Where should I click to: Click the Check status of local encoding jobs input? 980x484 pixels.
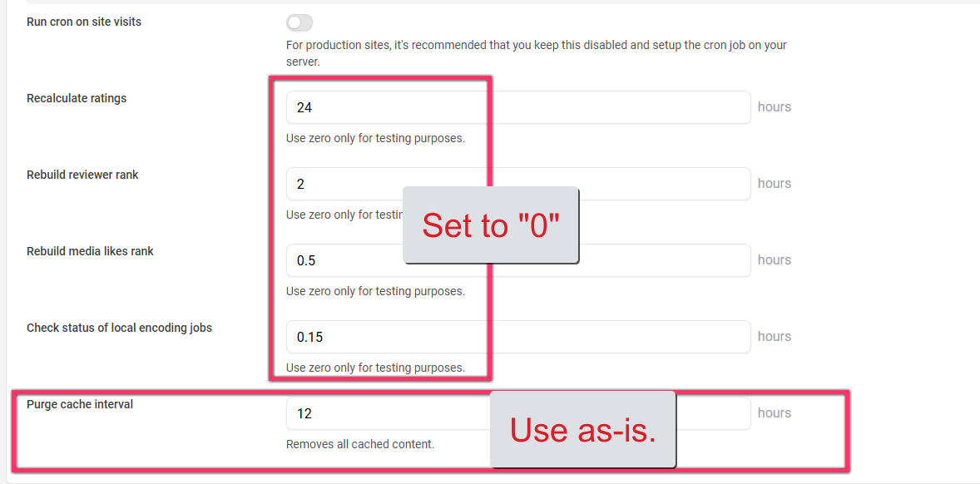518,337
